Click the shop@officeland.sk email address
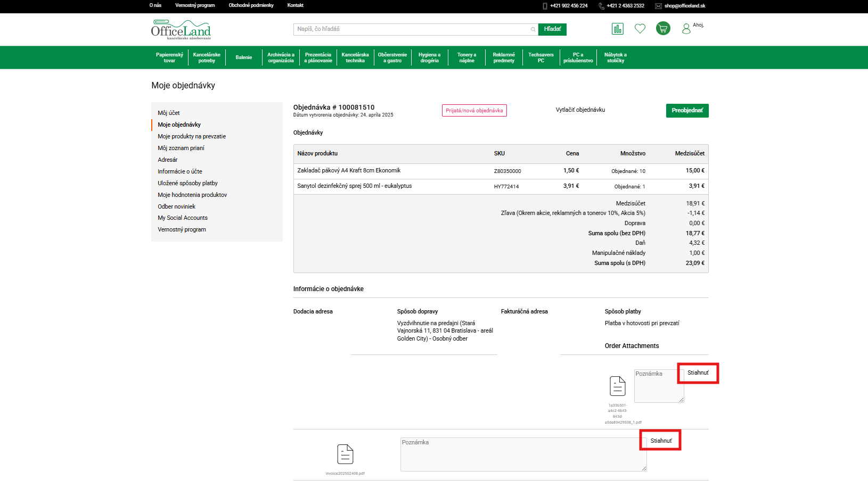 click(685, 6)
